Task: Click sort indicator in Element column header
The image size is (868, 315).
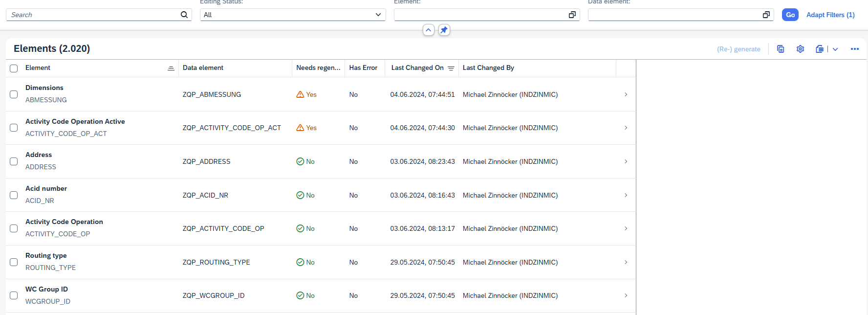Action: coord(171,68)
